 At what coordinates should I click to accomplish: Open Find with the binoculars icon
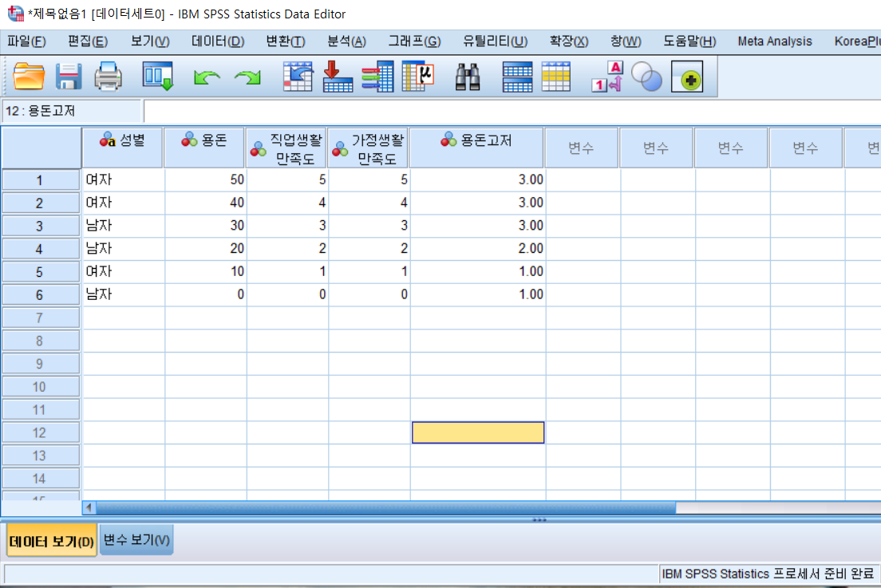pyautogui.click(x=467, y=77)
